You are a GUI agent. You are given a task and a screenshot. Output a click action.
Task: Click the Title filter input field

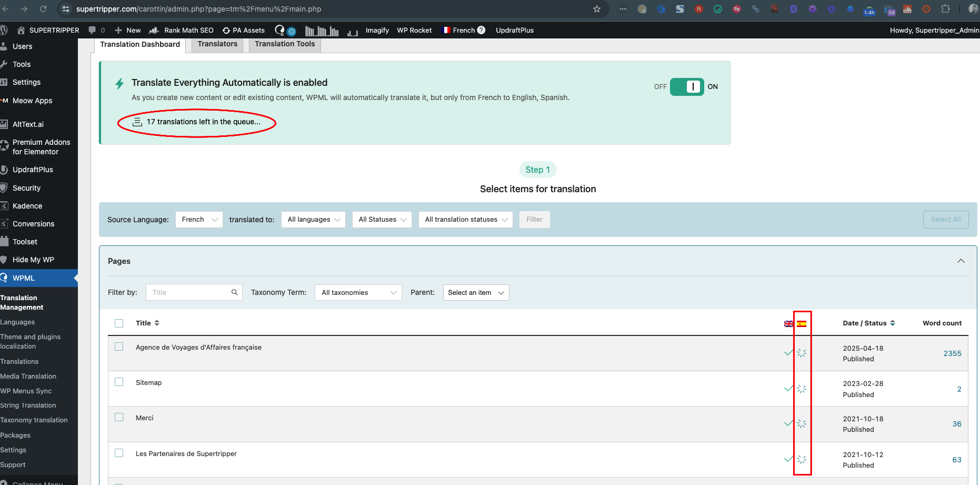[x=189, y=293]
